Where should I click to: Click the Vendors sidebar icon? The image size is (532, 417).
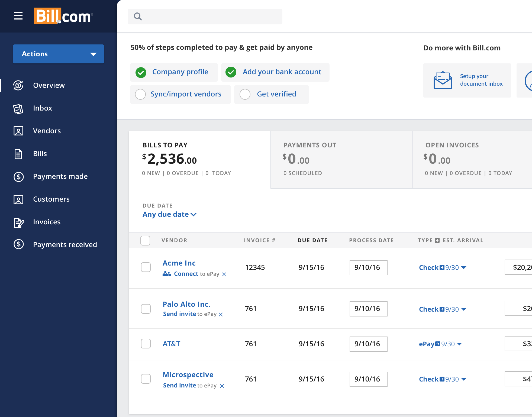click(18, 131)
